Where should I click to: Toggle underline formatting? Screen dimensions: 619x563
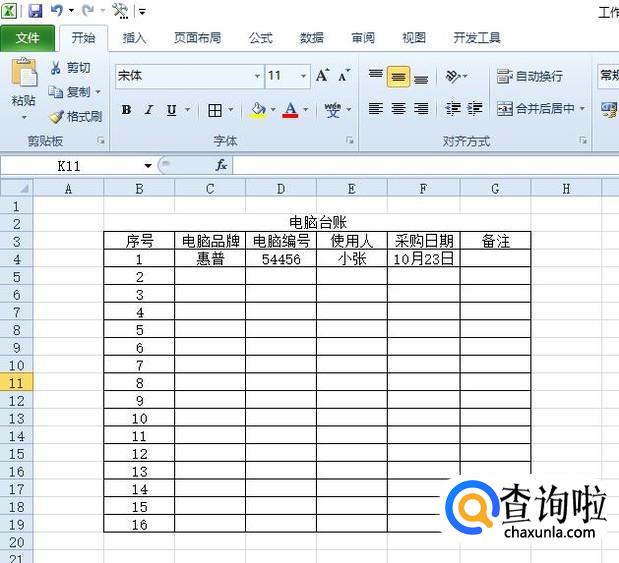171,110
